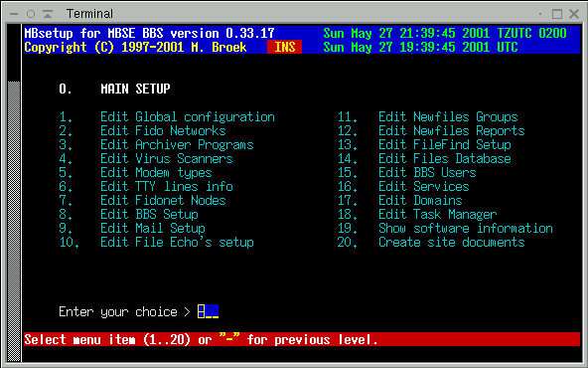The image size is (588, 368).
Task: Choose Edit Archiver Programs option
Action: [177, 144]
